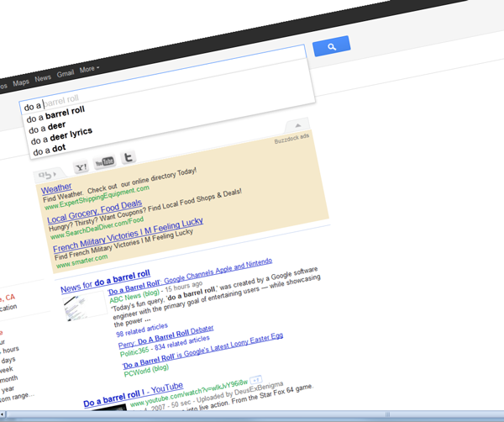Image resolution: width=504 pixels, height=422 pixels.
Task: Open the Weather ad link
Action: coord(56,188)
